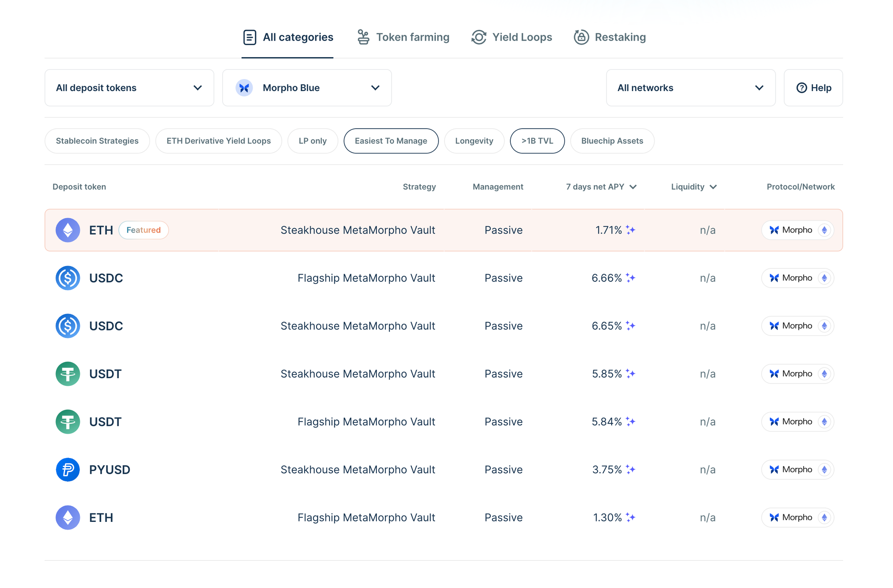Click the ETH token icon in Featured row

click(68, 230)
